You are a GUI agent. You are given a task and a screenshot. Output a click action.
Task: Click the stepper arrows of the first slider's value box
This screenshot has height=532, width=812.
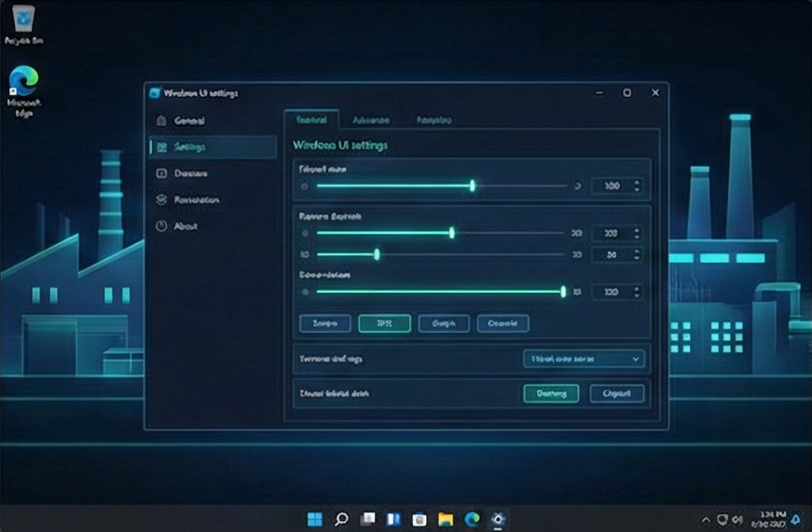click(637, 186)
